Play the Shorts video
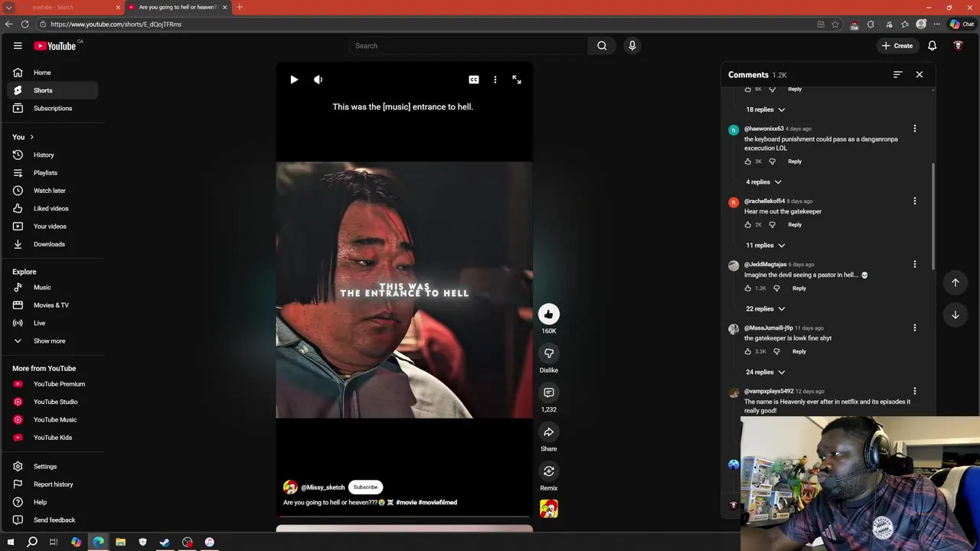 click(294, 80)
